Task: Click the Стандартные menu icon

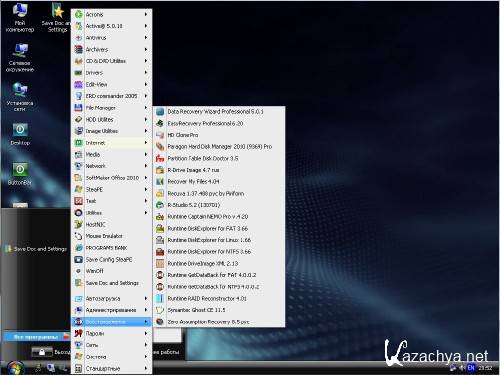Action: click(x=78, y=368)
